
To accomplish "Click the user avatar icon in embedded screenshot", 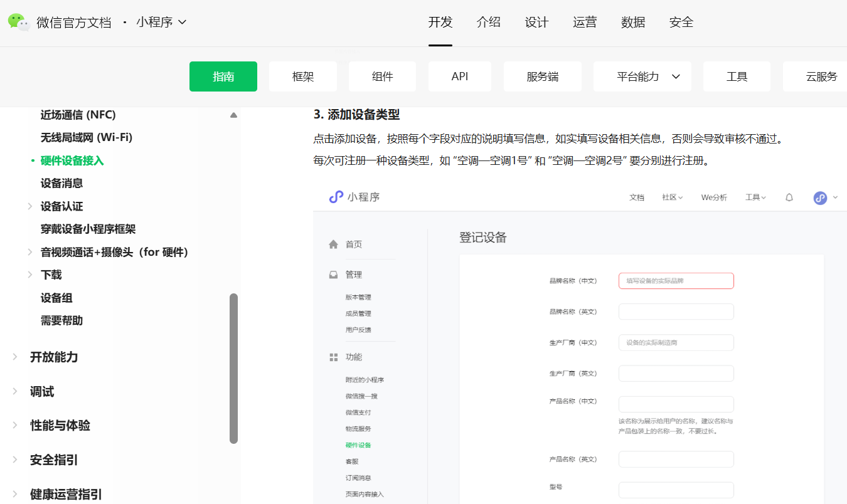I will pyautogui.click(x=821, y=198).
